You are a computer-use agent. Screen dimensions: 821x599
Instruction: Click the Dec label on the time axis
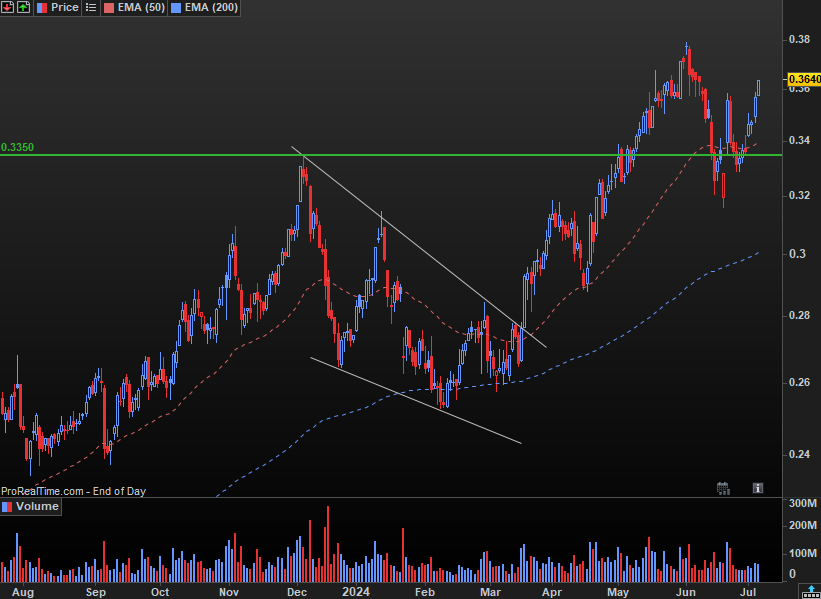tap(297, 592)
